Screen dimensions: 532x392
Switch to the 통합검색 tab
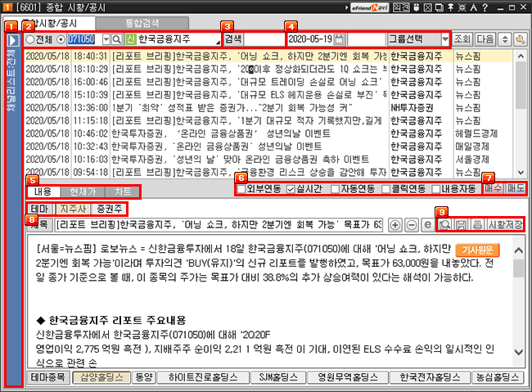(x=142, y=23)
